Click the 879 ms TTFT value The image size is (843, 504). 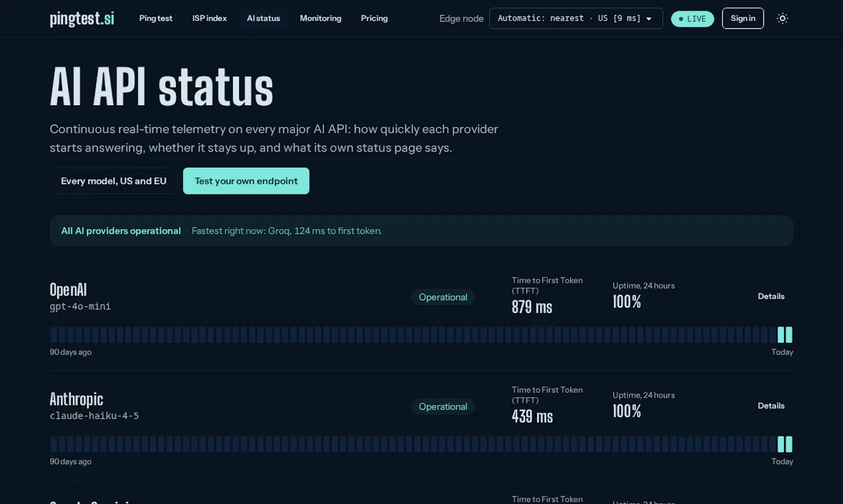532,307
